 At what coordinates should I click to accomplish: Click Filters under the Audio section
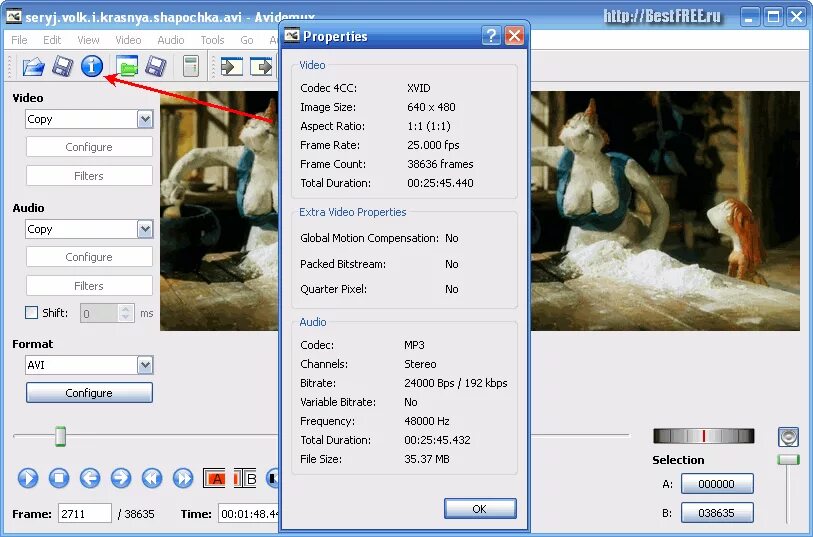(89, 286)
